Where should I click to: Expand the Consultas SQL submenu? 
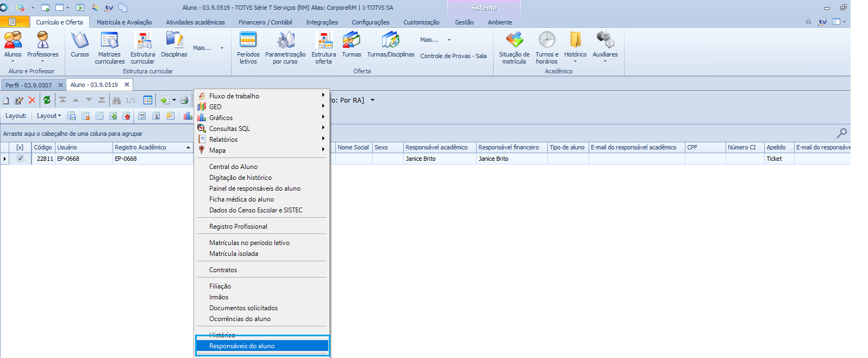click(262, 128)
